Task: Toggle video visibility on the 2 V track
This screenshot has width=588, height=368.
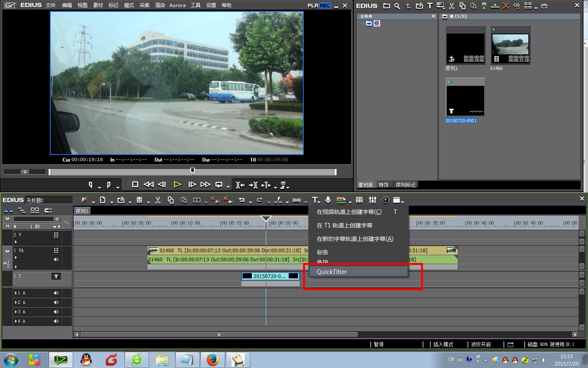Action: click(56, 235)
